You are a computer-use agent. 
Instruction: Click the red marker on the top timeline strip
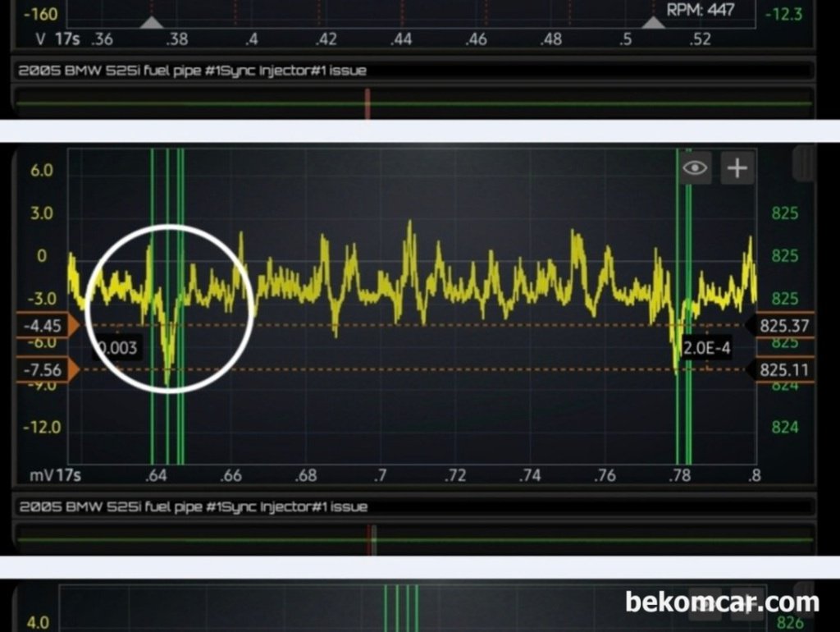pyautogui.click(x=367, y=104)
